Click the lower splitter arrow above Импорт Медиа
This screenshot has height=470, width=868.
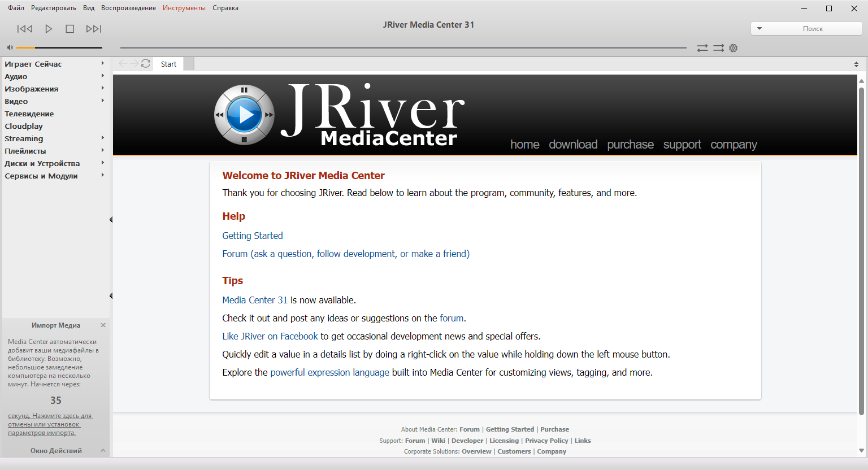pos(111,296)
